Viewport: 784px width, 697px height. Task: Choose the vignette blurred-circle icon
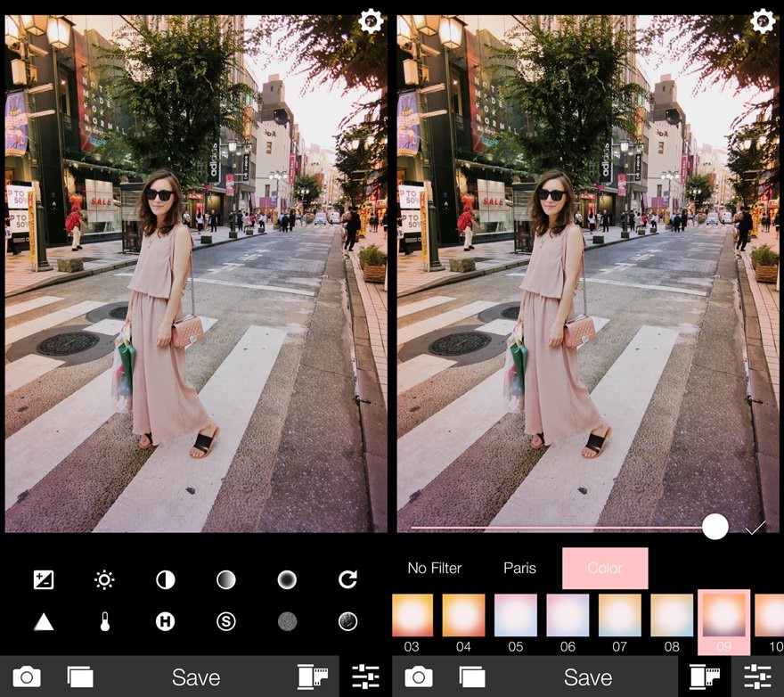[x=287, y=580]
